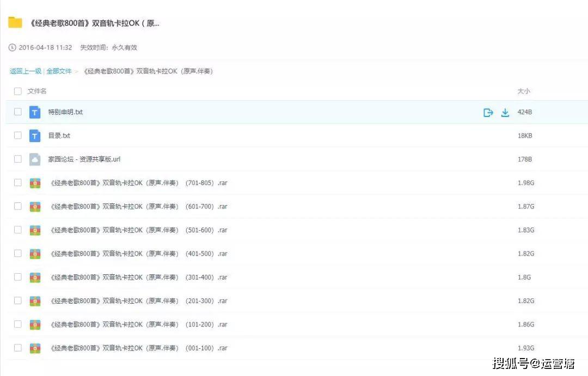
Task: Click the save-to-cloud icon for 特别申明.txt
Action: click(488, 113)
